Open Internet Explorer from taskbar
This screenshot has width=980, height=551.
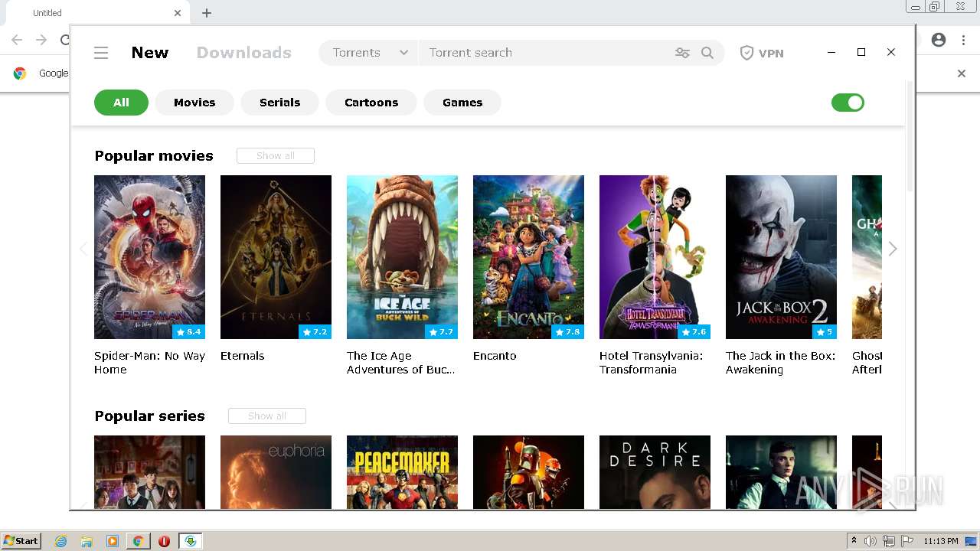(60, 541)
